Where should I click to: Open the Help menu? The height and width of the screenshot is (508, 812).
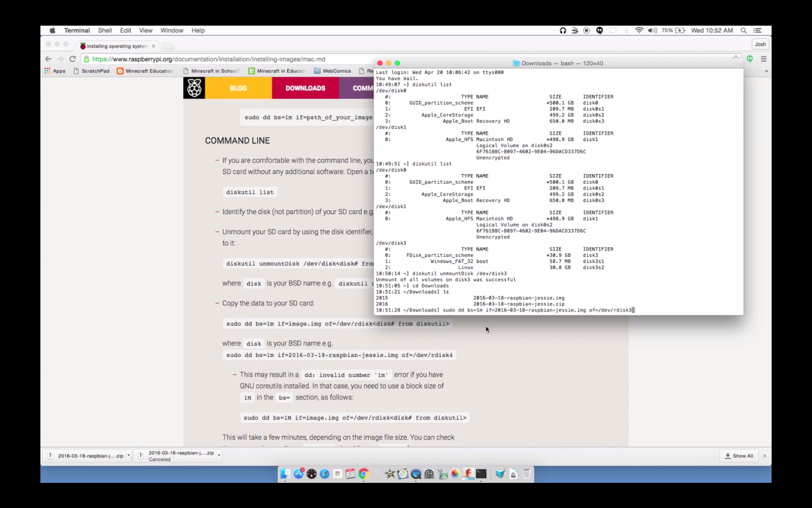point(198,30)
